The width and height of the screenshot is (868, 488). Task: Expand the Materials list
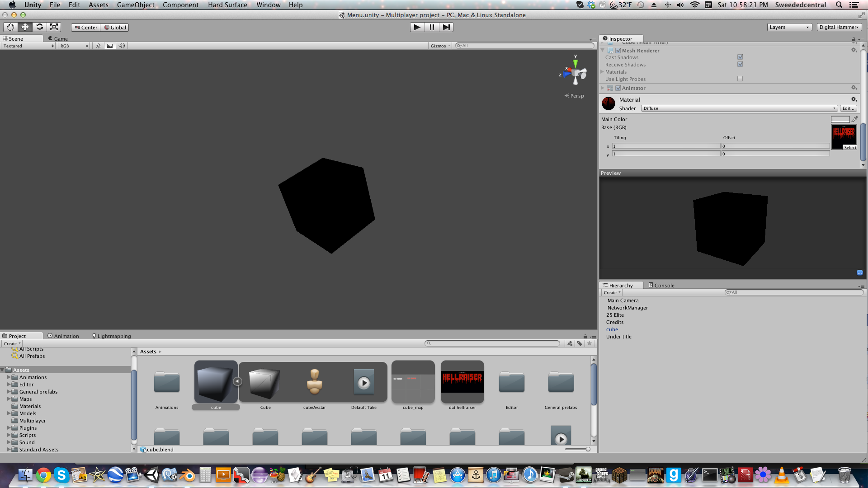tap(602, 72)
